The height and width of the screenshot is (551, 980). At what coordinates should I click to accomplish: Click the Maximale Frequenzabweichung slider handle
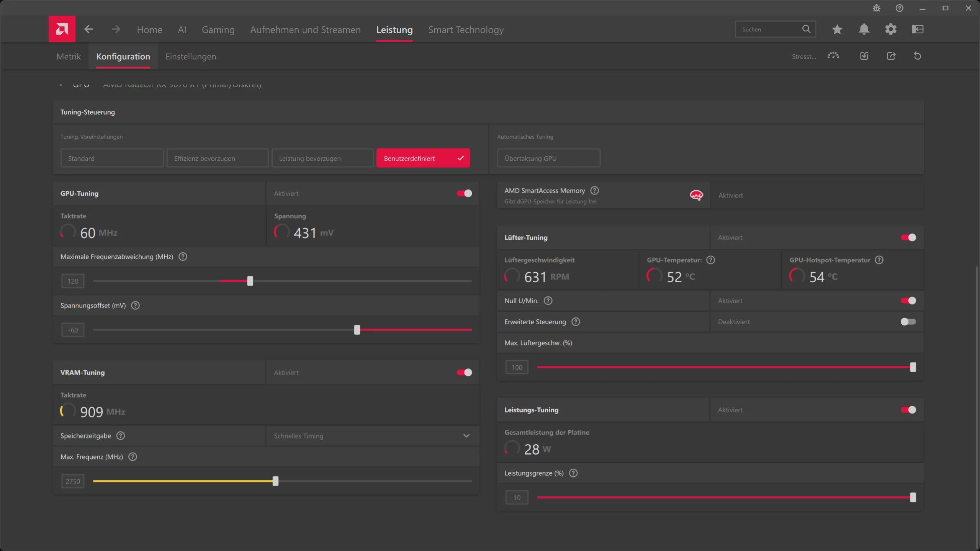pyautogui.click(x=250, y=281)
